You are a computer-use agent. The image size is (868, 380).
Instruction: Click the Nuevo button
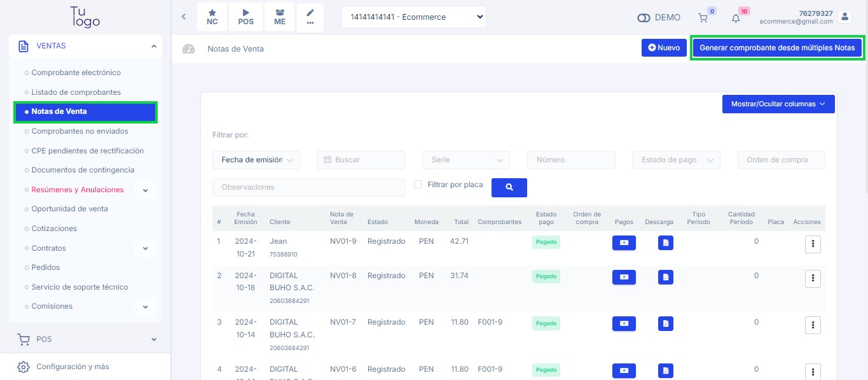pyautogui.click(x=663, y=48)
